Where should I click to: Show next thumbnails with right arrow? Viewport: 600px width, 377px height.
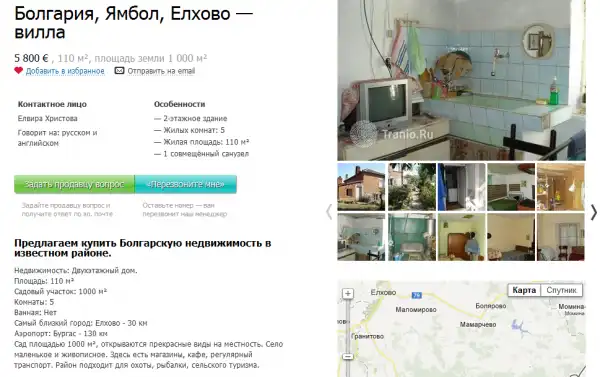[x=593, y=212]
